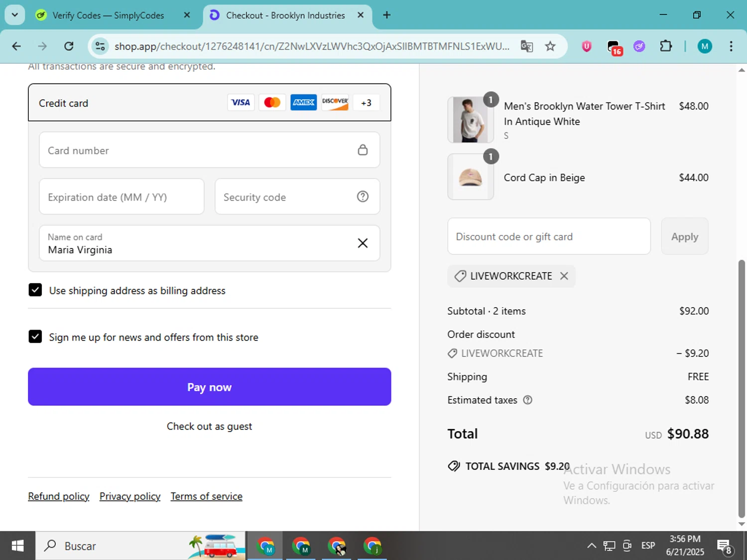
Task: Click the lock icon in Card number
Action: pos(363,150)
